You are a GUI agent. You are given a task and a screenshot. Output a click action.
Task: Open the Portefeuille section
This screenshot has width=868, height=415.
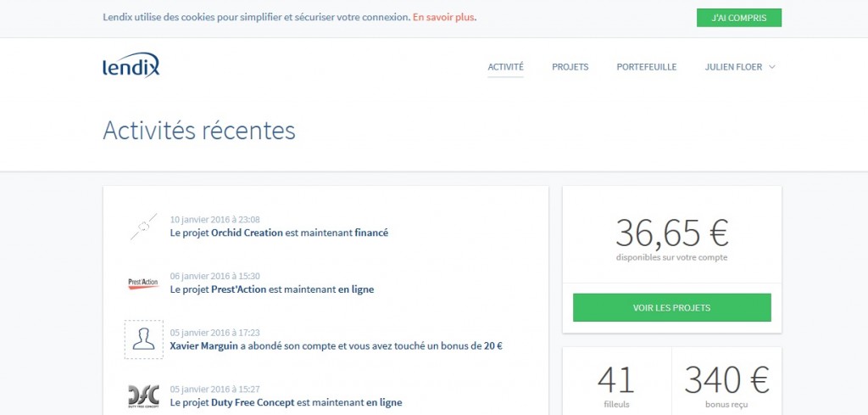(x=646, y=67)
